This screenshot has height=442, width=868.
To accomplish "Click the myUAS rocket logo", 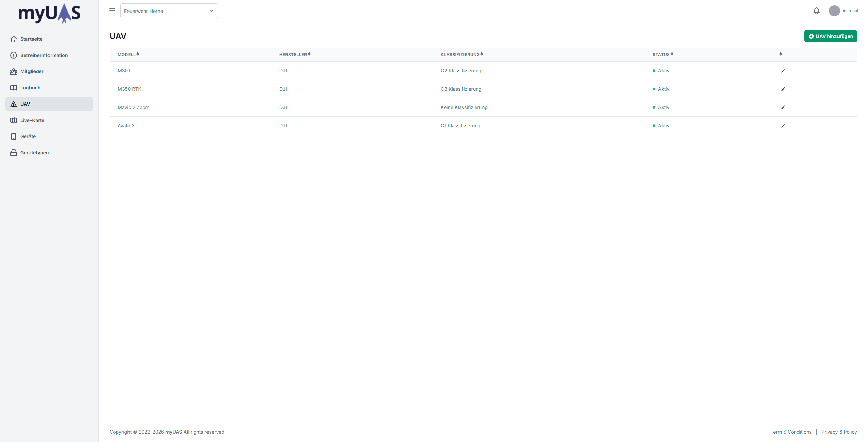I will 49,14.
